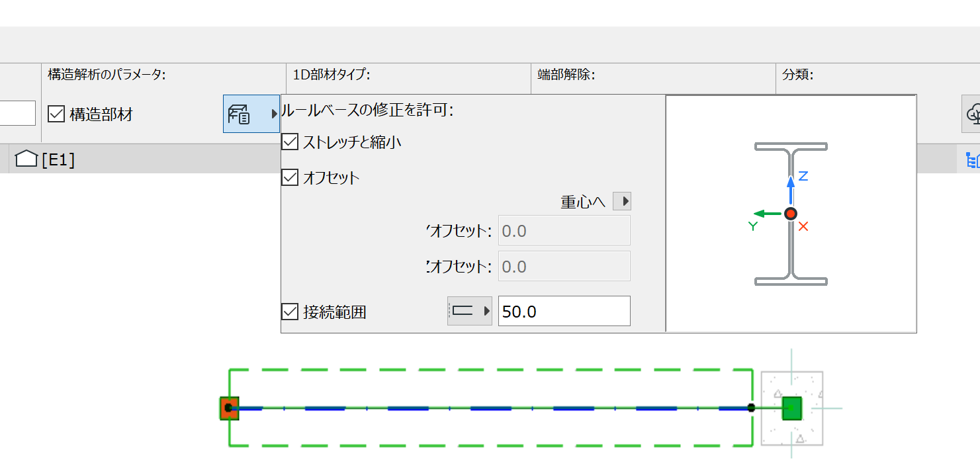The height and width of the screenshot is (475, 980).
Task: Select the red centroid marker in section preview
Action: tap(791, 214)
